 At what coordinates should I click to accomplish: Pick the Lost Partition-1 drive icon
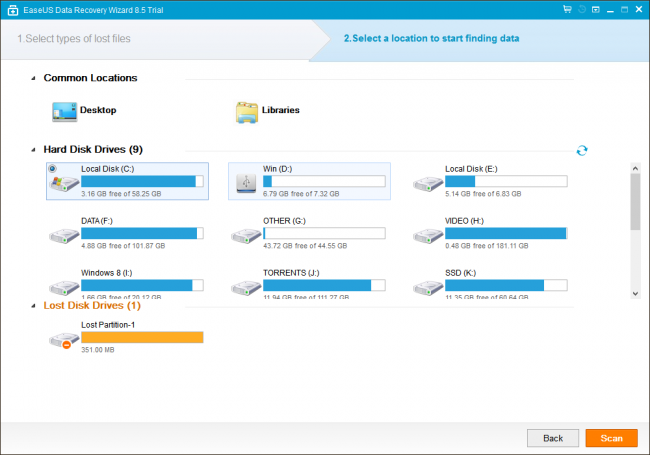64,340
